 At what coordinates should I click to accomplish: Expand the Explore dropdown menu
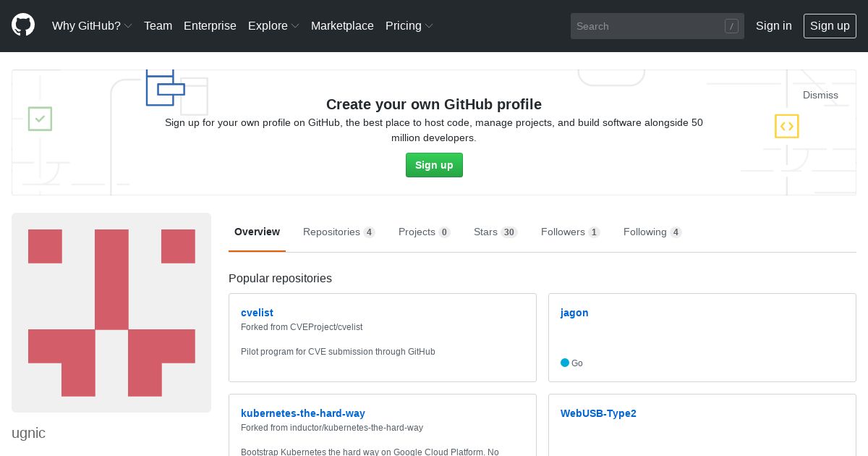(273, 25)
